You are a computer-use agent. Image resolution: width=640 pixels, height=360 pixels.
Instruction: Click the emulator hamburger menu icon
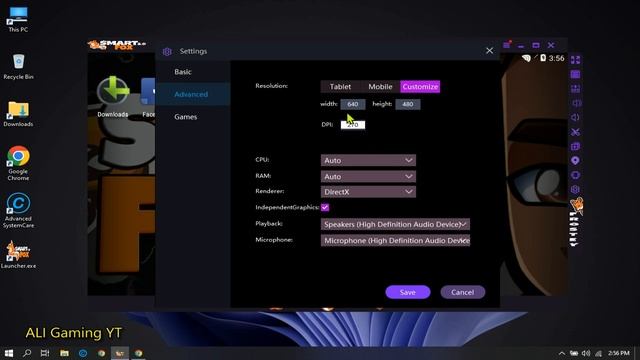click(507, 45)
